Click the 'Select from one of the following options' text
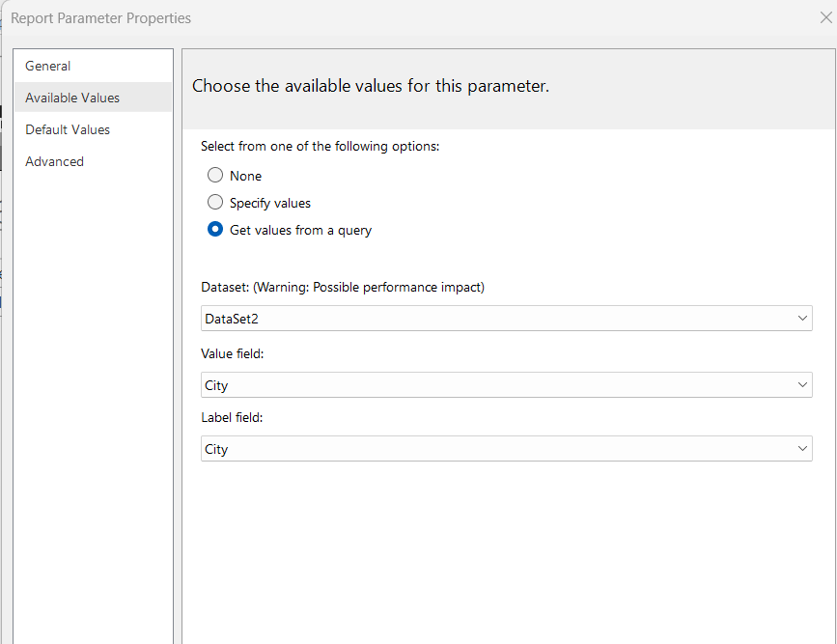The image size is (837, 644). [320, 147]
